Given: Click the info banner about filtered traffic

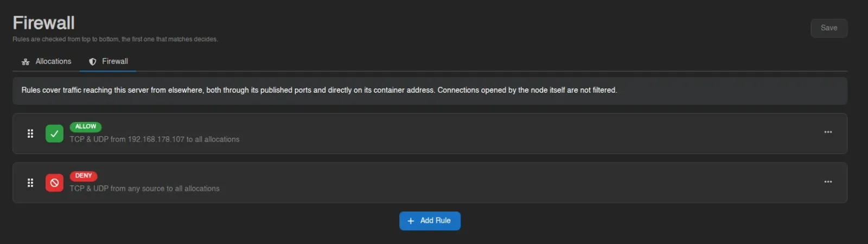Looking at the screenshot, I should [430, 91].
